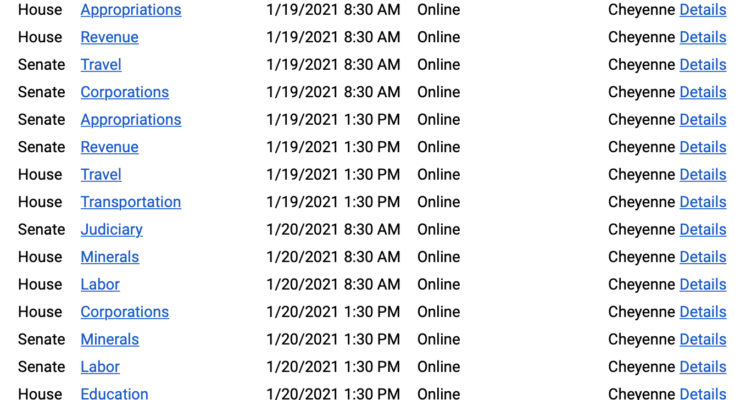
Task: Click the House Minerals committee link
Action: (110, 257)
